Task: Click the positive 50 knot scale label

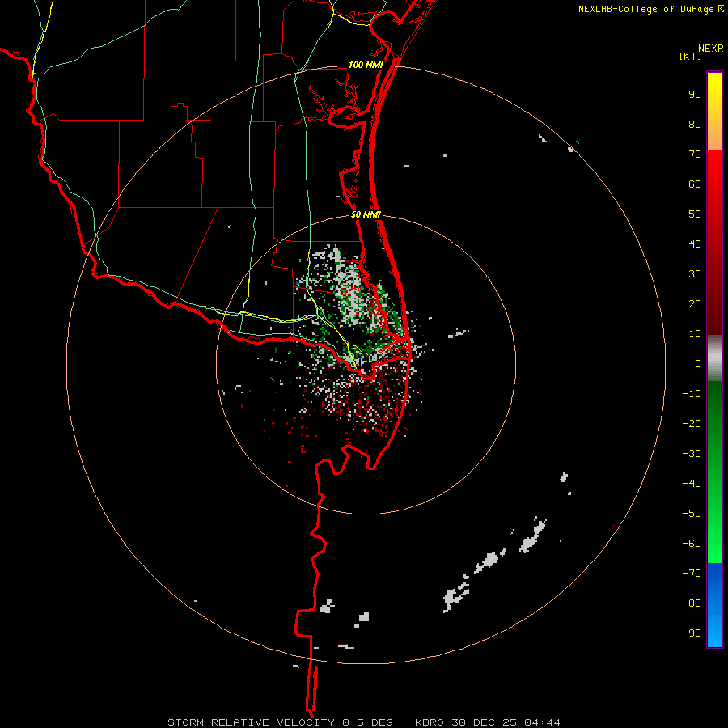Action: 695,214
